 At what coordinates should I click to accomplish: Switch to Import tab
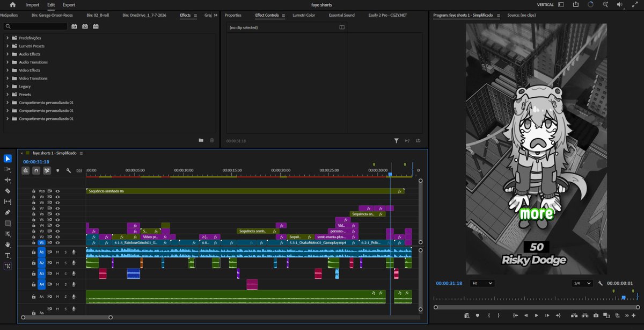(x=33, y=4)
